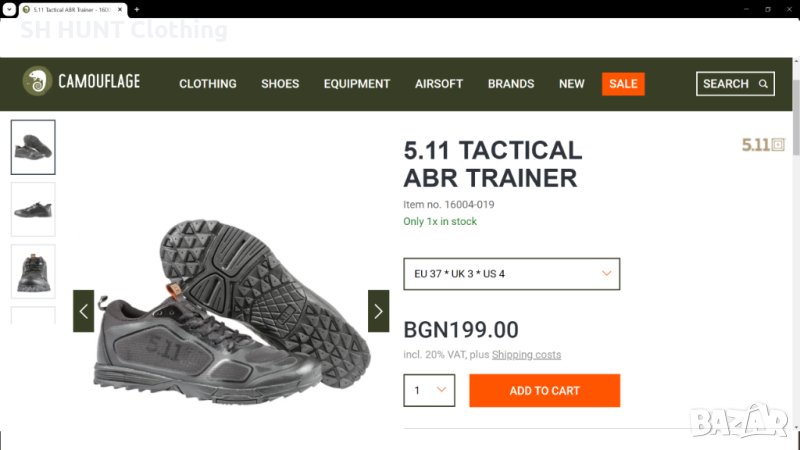800x450 pixels.
Task: Select the first shoe thumbnail
Action: [x=33, y=147]
